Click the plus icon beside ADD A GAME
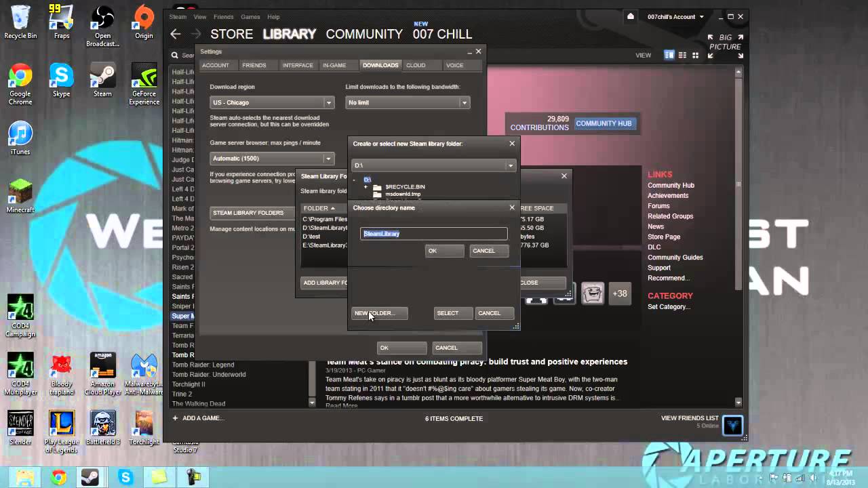Viewport: 868px width, 488px height. 175,418
